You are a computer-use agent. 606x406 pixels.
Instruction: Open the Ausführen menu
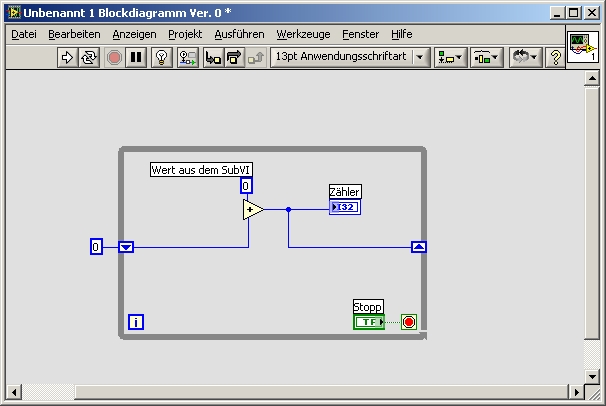[x=239, y=34]
